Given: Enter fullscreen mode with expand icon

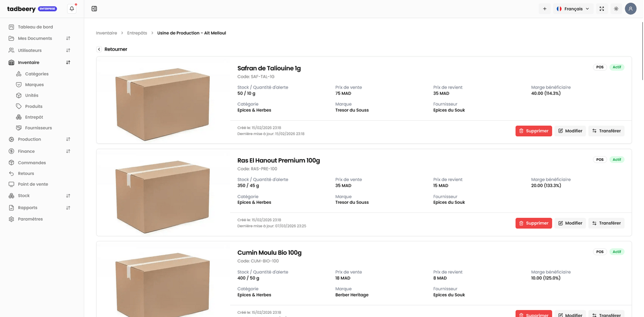Looking at the screenshot, I should click(x=602, y=9).
